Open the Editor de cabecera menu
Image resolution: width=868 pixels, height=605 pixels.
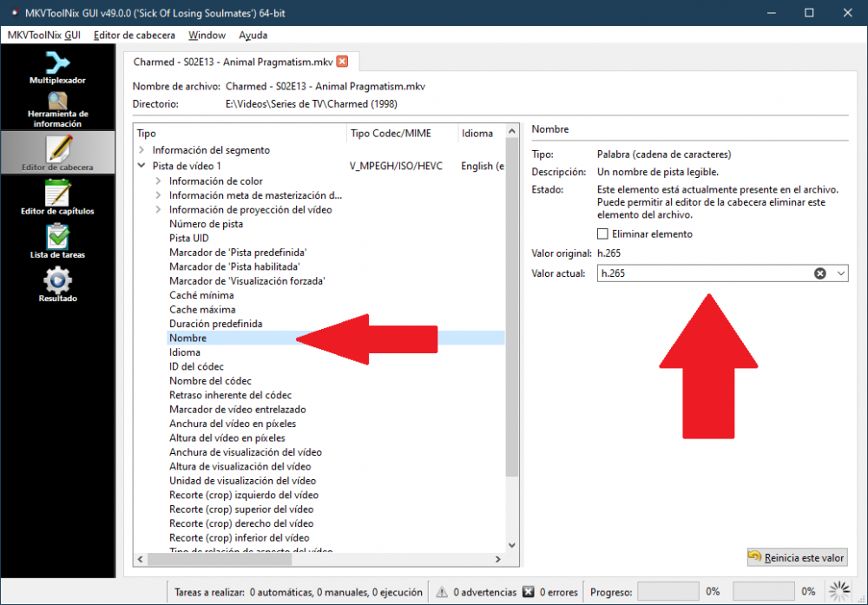134,35
